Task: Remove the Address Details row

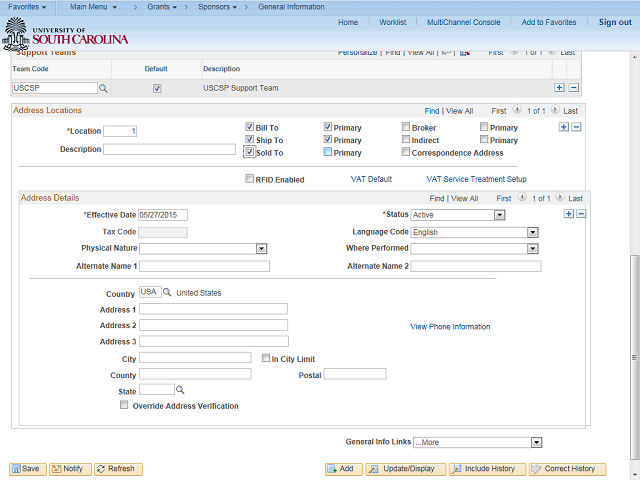Action: tap(581, 214)
